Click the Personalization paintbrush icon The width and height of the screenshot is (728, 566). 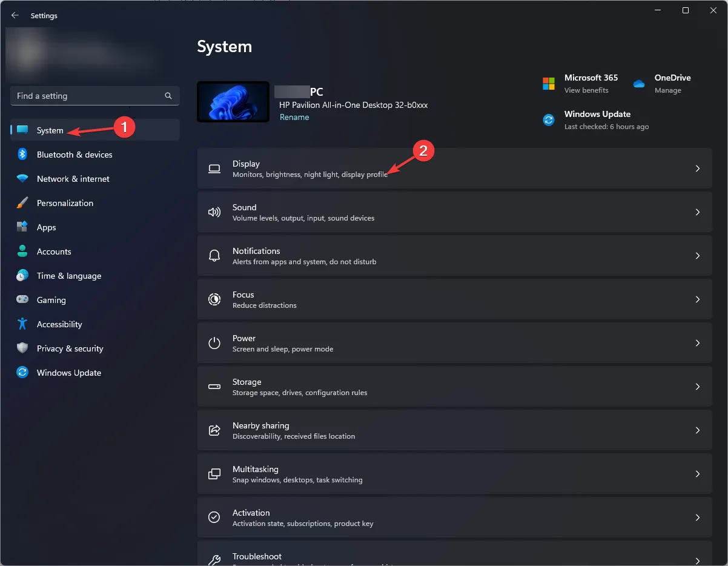pyautogui.click(x=22, y=203)
